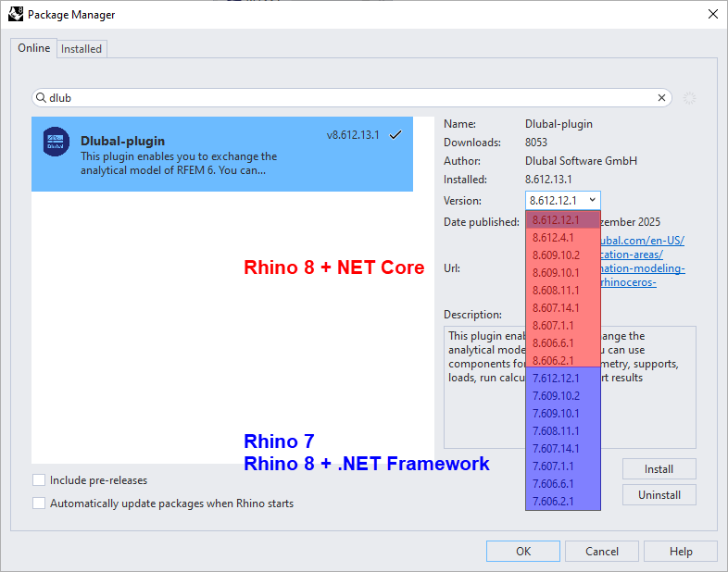Pick version 8.607.14.1

click(x=563, y=308)
